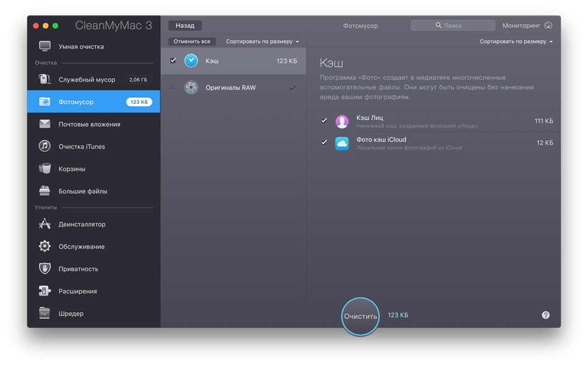The image size is (588, 366).
Task: Click the Отменить все button
Action: [192, 41]
